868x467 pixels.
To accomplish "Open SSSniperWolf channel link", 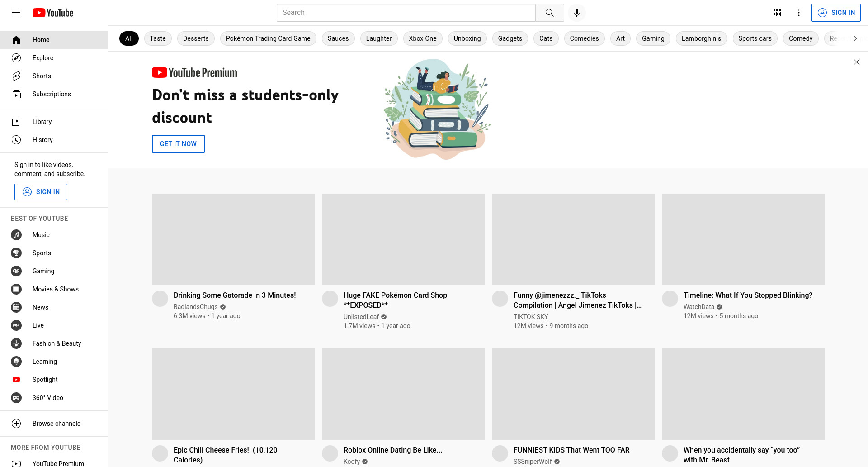I will (x=533, y=462).
